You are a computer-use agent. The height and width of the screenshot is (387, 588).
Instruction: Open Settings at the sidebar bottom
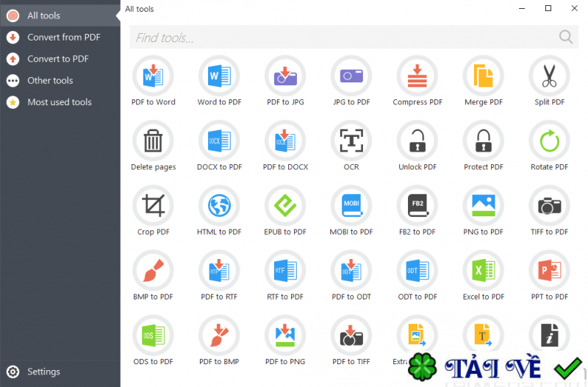point(60,372)
